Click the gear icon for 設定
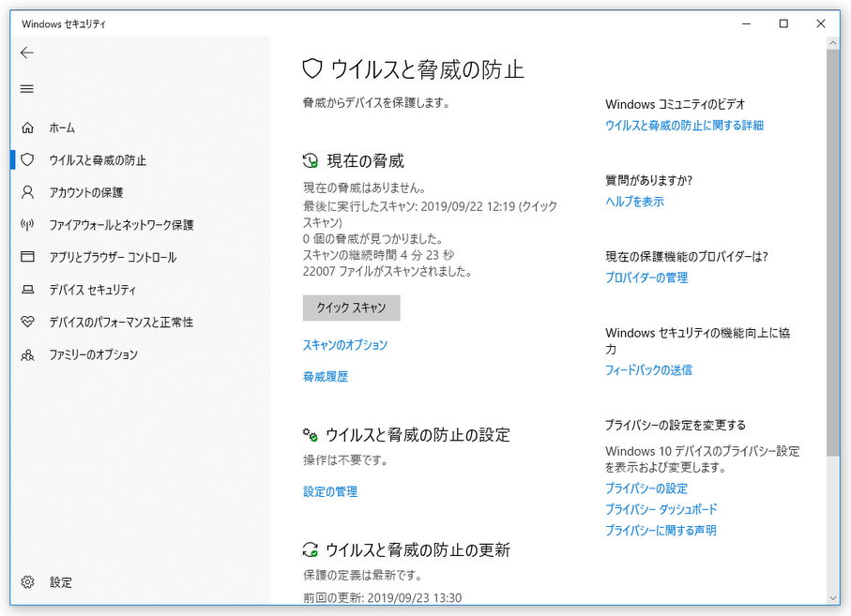 27,582
